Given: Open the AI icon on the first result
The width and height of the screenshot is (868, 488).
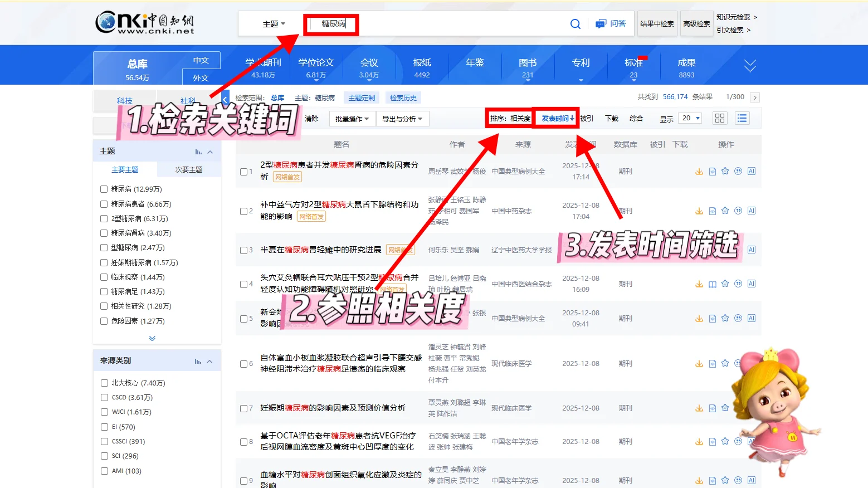Looking at the screenshot, I should point(752,171).
